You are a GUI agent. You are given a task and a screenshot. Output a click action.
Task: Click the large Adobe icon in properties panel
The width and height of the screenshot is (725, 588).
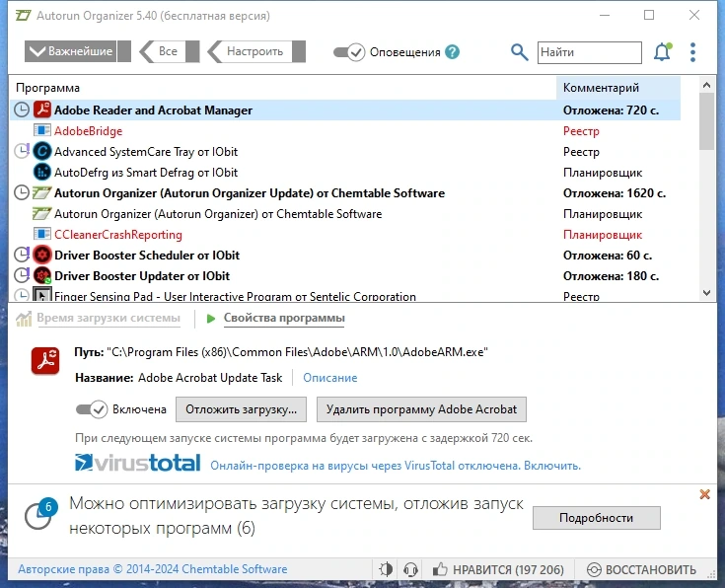coord(45,361)
